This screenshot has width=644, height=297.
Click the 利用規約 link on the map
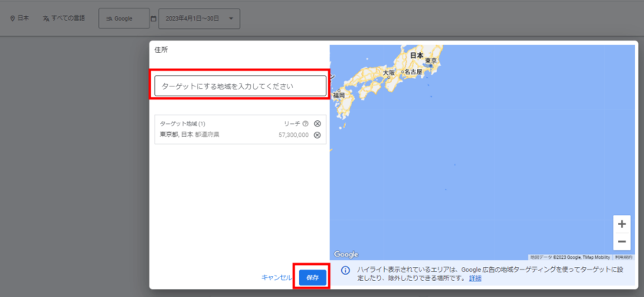[x=623, y=257]
